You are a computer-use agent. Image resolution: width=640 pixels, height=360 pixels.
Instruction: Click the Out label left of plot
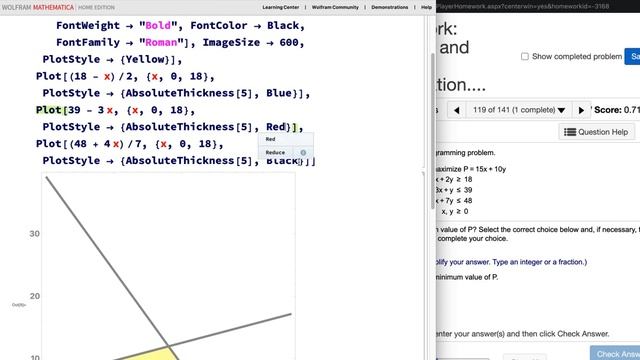click(x=19, y=305)
